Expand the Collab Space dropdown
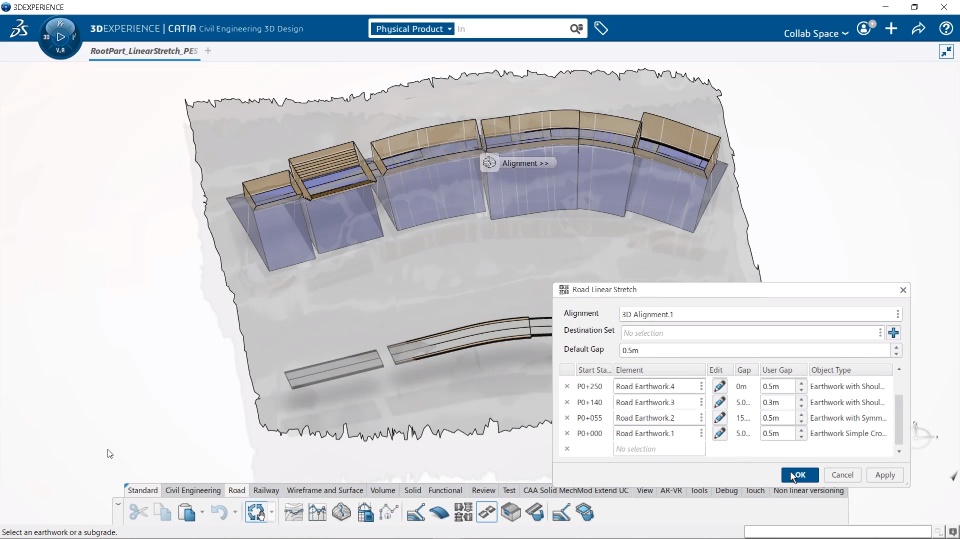Screen dimensions: 960x539 click(x=816, y=33)
